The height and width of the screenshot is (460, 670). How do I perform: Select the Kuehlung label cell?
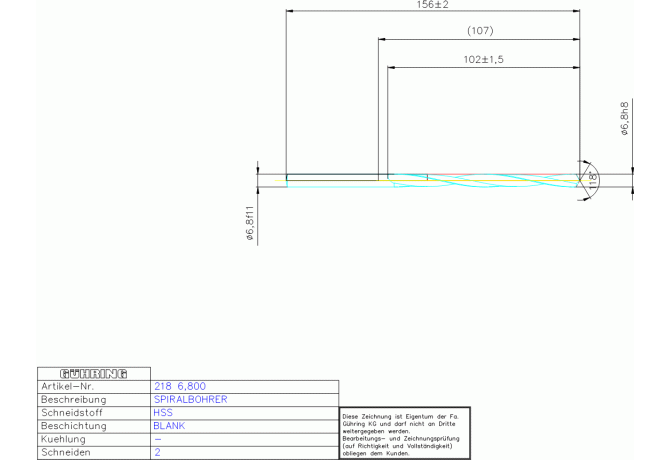tap(94, 439)
